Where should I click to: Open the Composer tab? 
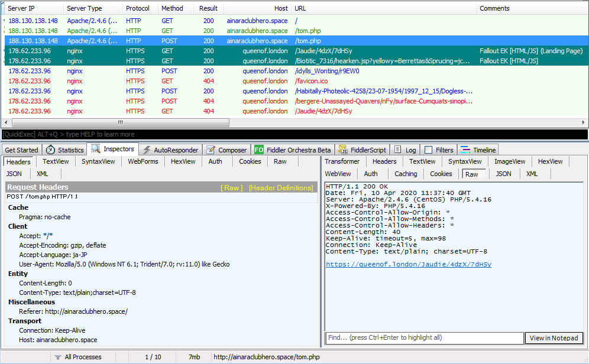tap(228, 149)
